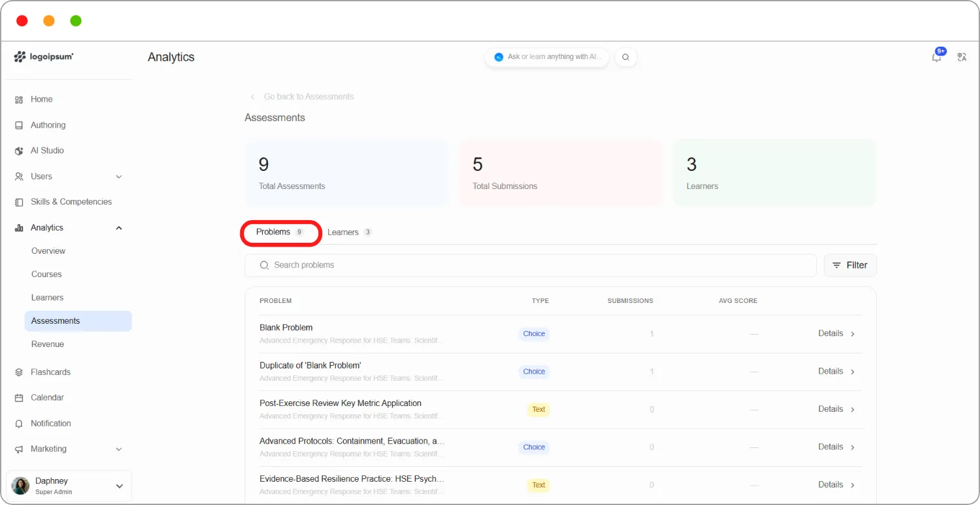Screen dimensions: 980x505
Task: Click the Post-Exercise Review Key Metric Application title
Action: [x=340, y=403]
